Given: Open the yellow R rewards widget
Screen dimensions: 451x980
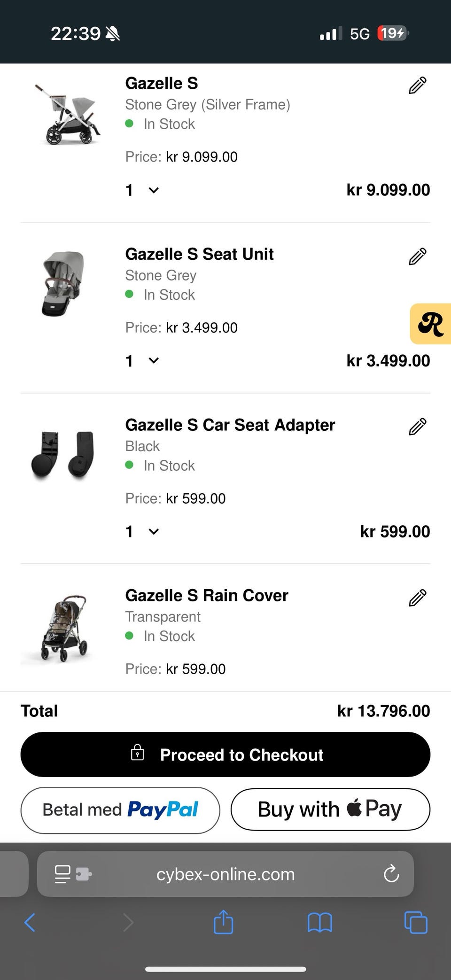Looking at the screenshot, I should [431, 324].
